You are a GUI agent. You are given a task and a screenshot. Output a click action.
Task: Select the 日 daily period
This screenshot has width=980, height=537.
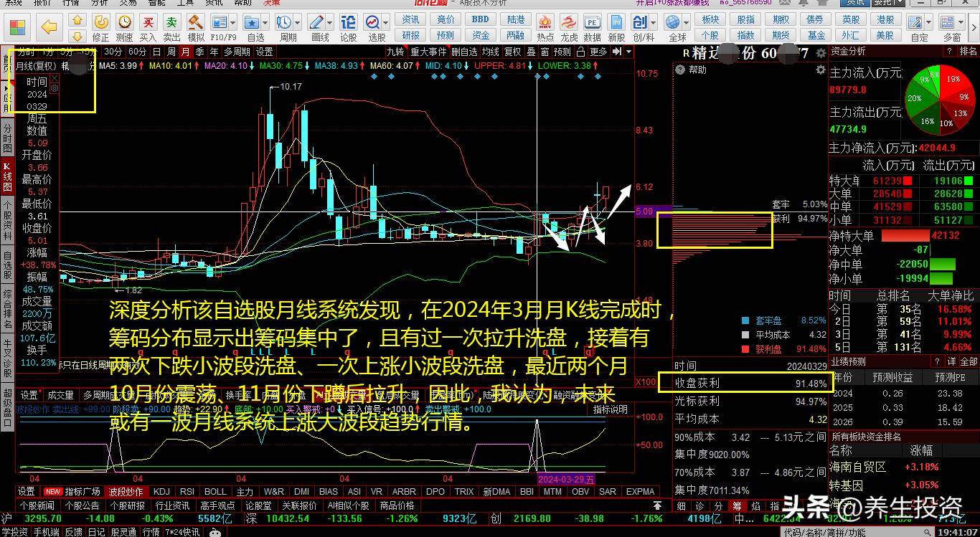tap(156, 52)
